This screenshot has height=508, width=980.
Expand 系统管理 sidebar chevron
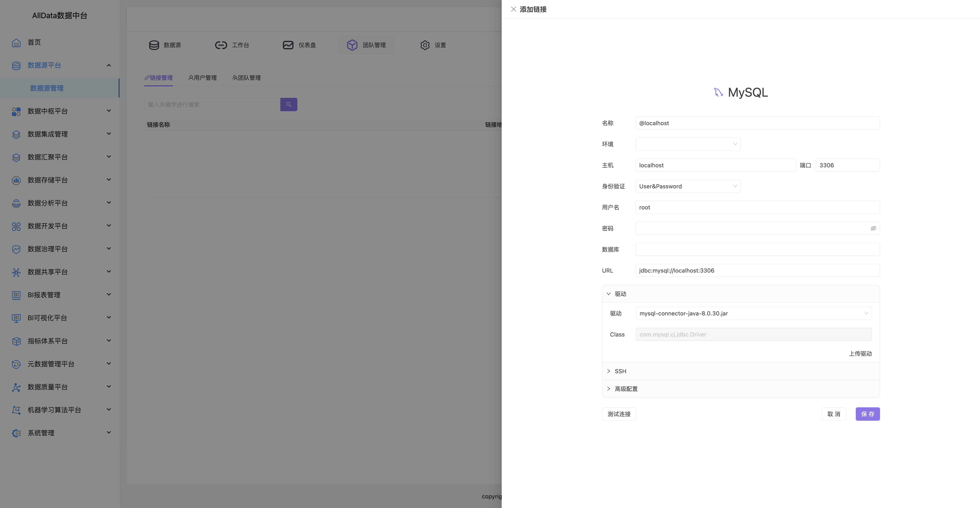pos(109,432)
